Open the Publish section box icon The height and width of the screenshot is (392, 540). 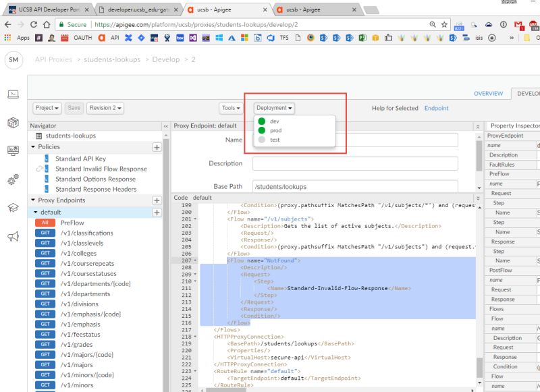tap(15, 122)
